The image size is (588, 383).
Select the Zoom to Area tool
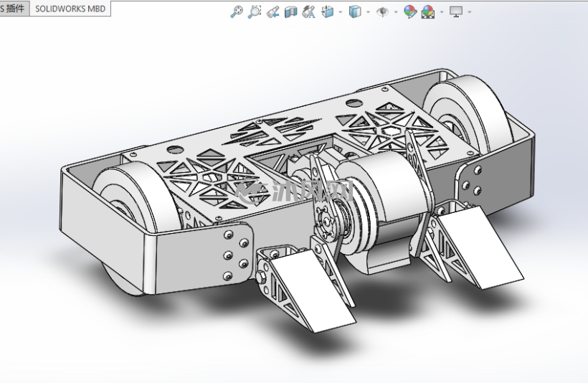[x=255, y=11]
